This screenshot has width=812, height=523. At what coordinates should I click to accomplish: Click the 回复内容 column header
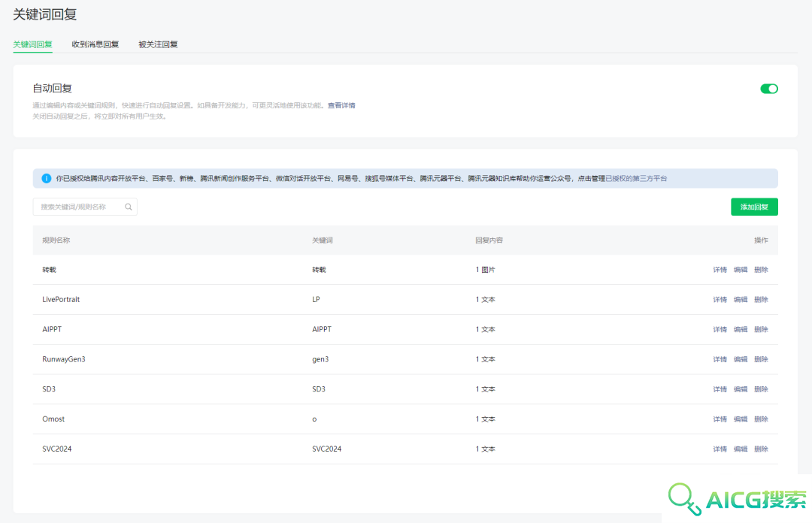(x=489, y=240)
